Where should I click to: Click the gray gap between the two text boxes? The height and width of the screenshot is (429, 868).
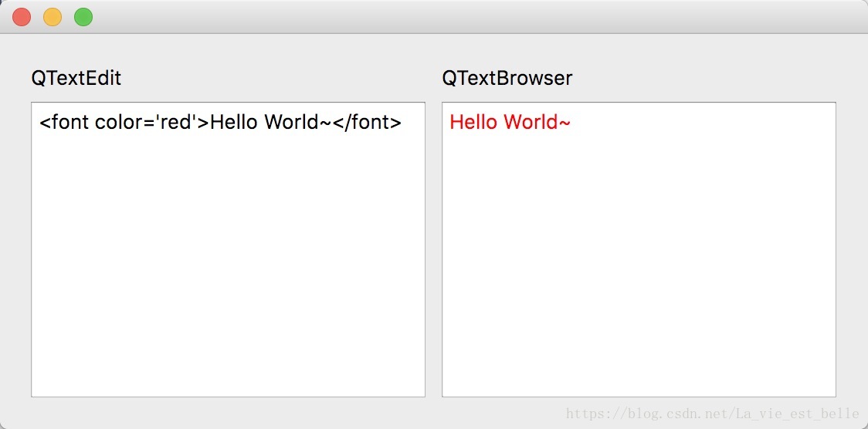tap(433, 249)
